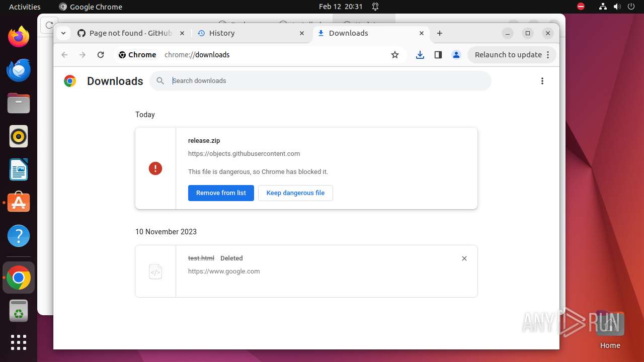This screenshot has height=362, width=644.
Task: Click Remove from list button
Action: coord(221,193)
